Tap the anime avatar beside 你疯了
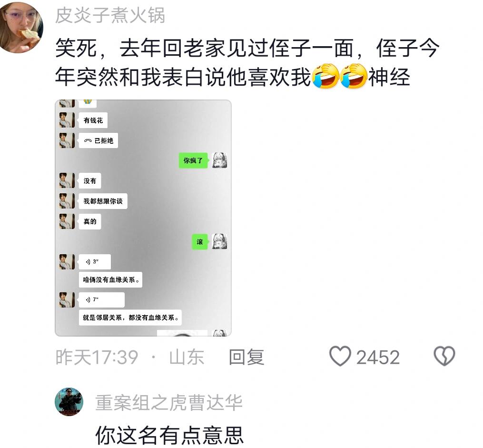Image resolution: width=483 pixels, height=448 pixels. coord(220,160)
